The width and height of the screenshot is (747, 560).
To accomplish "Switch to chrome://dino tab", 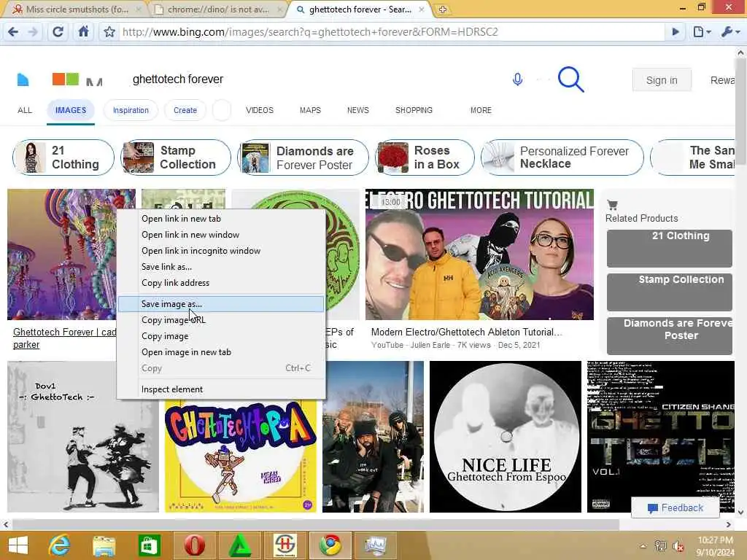I will click(218, 9).
